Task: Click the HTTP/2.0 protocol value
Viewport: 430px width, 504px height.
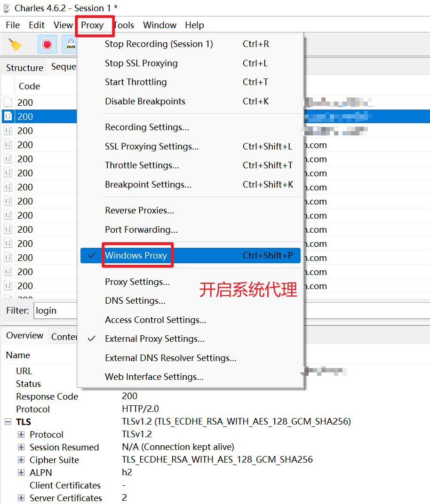Action: point(140,409)
